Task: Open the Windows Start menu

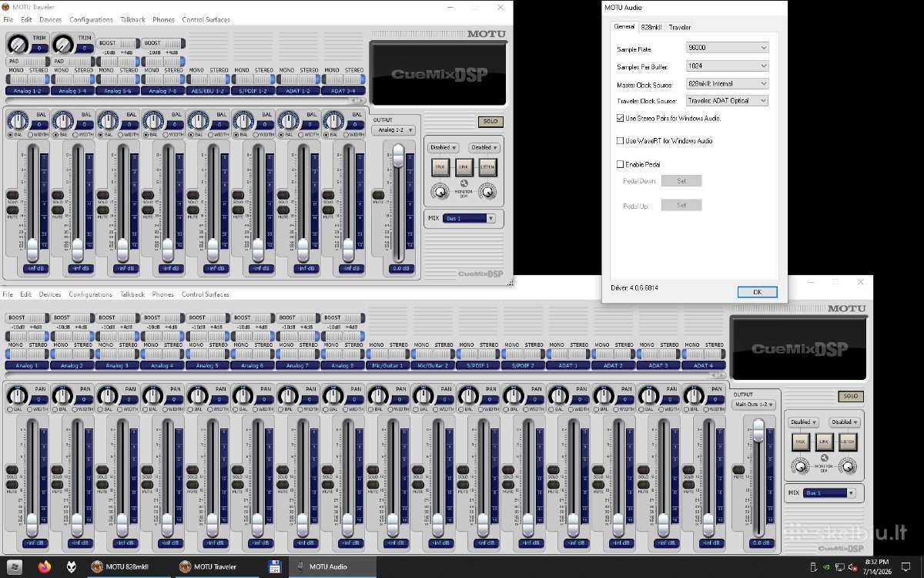Action: (x=15, y=566)
